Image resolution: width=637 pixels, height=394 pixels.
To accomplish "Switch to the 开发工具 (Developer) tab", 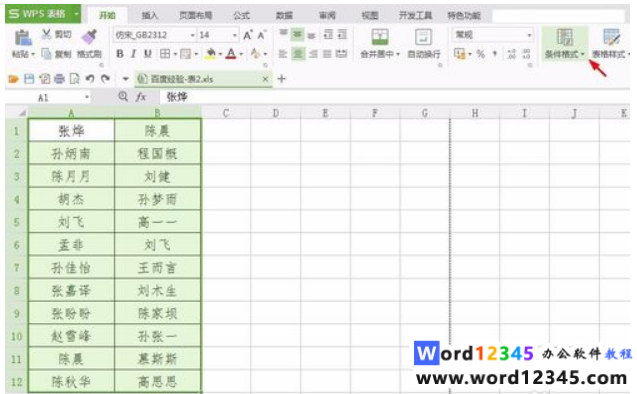I will click(x=415, y=15).
